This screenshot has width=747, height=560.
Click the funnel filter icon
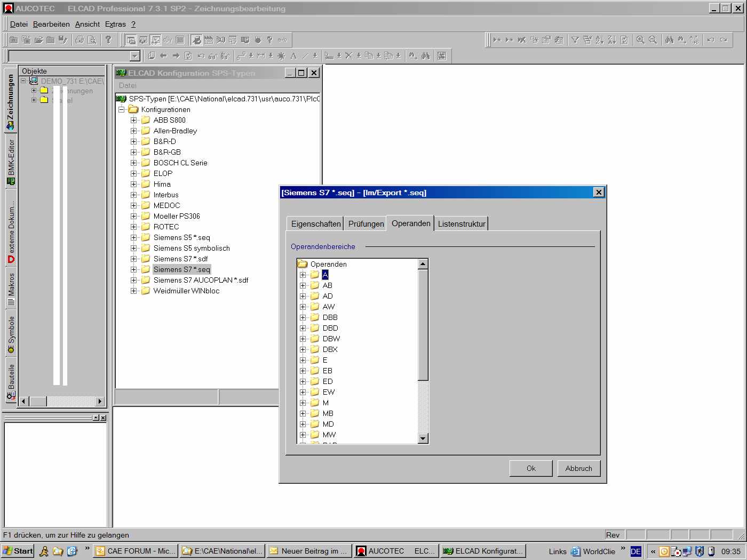click(575, 39)
